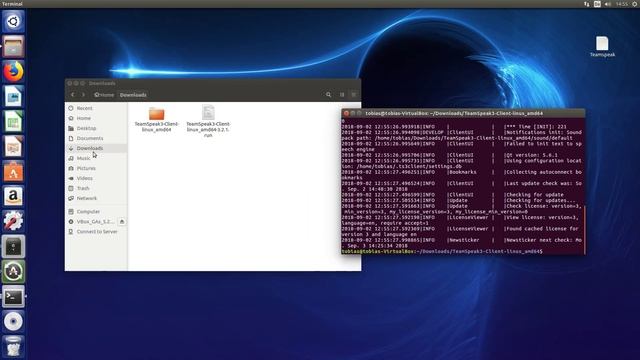Select Pictures in Files sidebar
Image resolution: width=640 pixels, height=360 pixels.
click(x=96, y=168)
